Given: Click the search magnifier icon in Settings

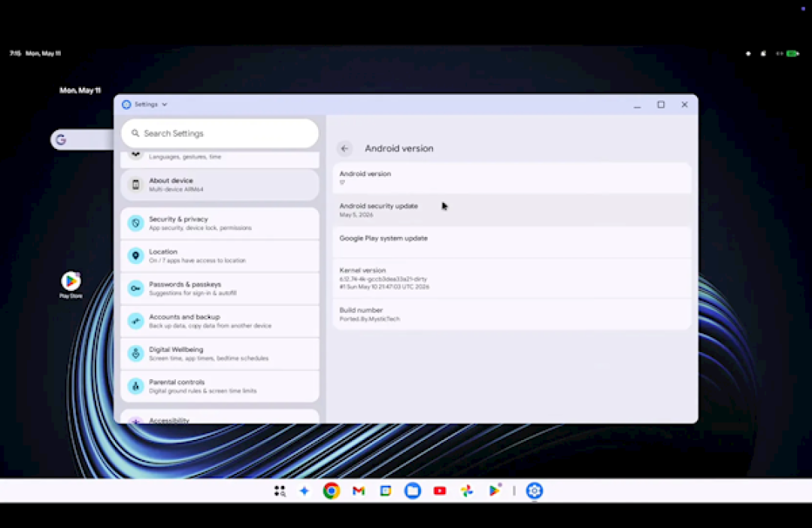Looking at the screenshot, I should pos(135,134).
